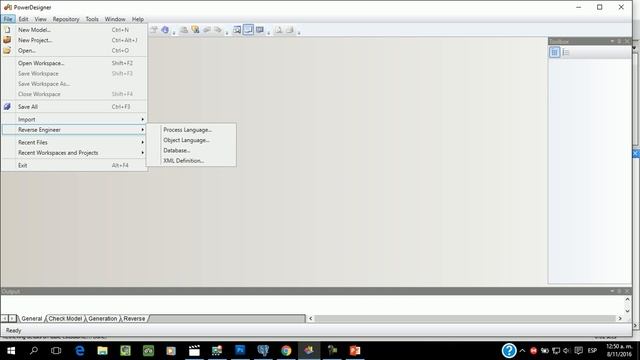Click the output tabs scroll-right arrow
Screen dimensions: 640x360
tap(12, 318)
